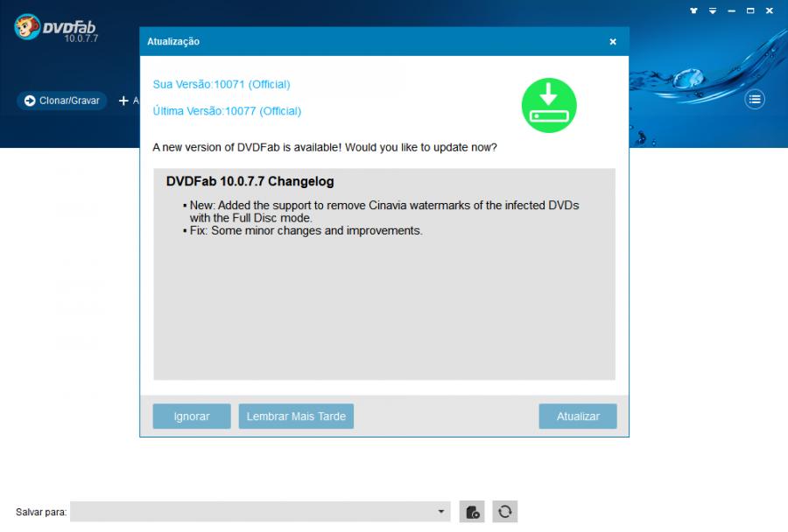Viewport: 788px width, 532px height.
Task: Maximize the DVDFab window
Action: click(750, 10)
